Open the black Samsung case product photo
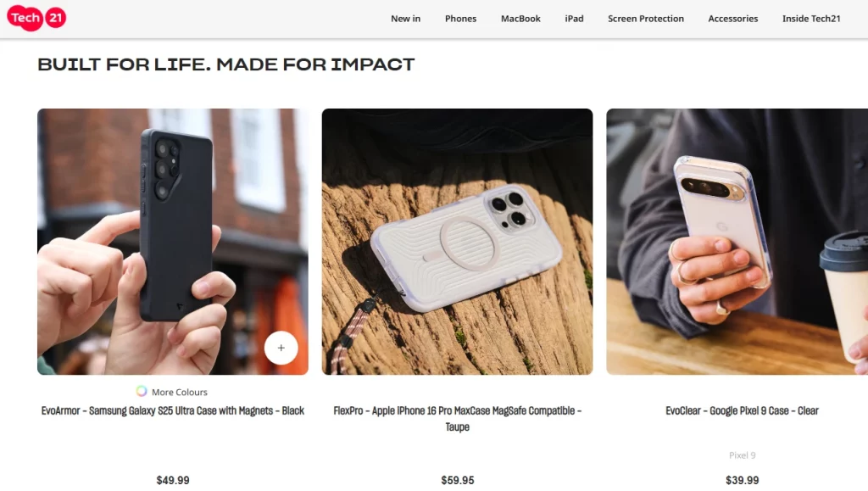This screenshot has width=868, height=491. click(173, 242)
